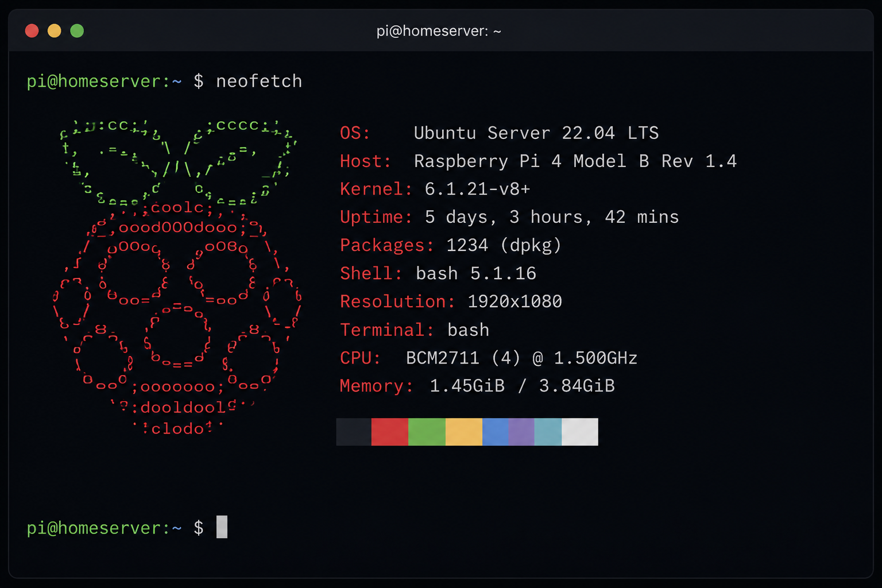The height and width of the screenshot is (588, 882).
Task: Select the Resolution label
Action: tap(397, 301)
